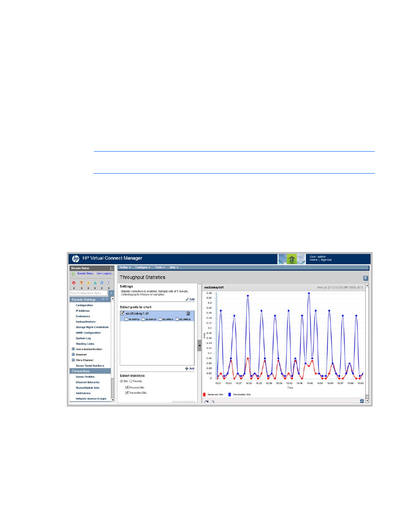Open the Help menu

174,268
